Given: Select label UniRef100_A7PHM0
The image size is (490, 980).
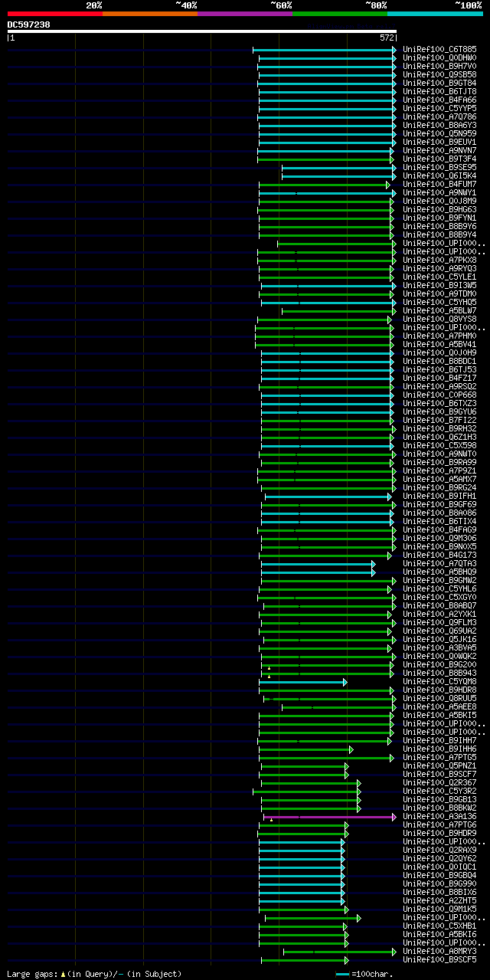Looking at the screenshot, I should click(441, 336).
